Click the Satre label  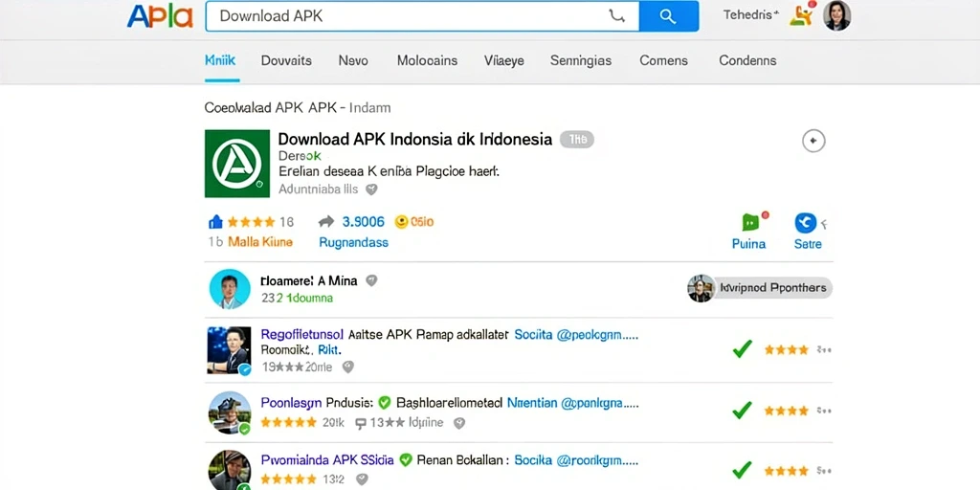pos(808,244)
